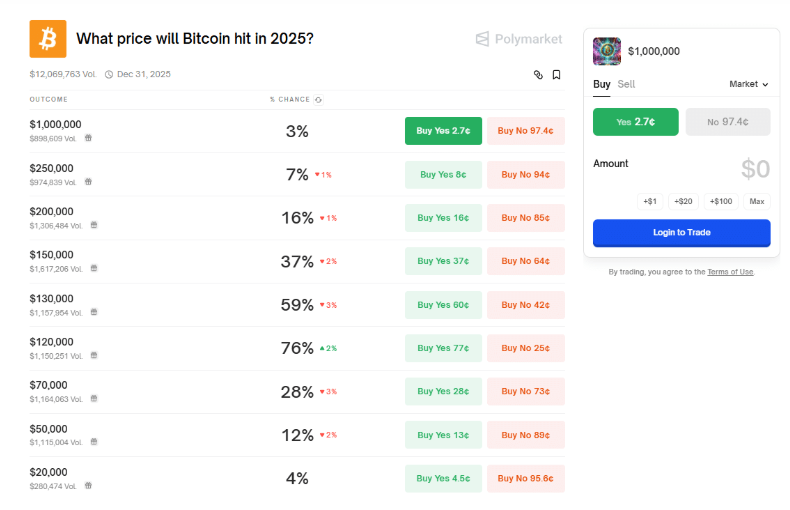Select the Yes 2.7¢ option in trade panel

635,122
